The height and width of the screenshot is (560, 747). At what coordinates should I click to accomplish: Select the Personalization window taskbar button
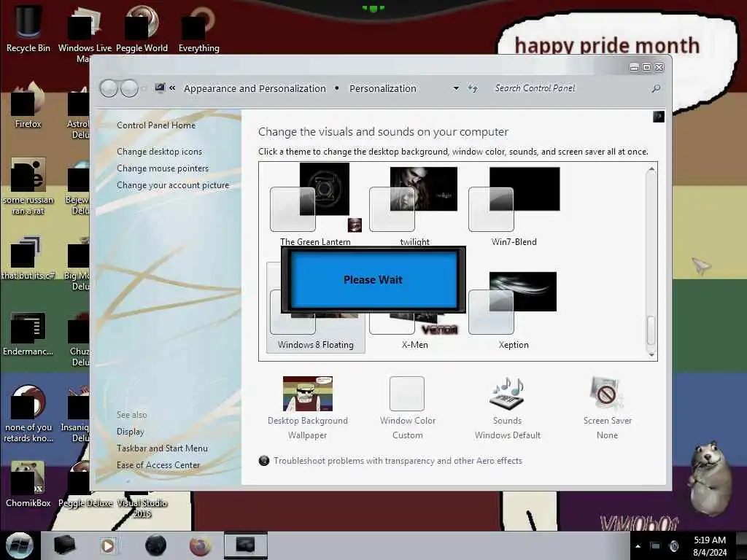[245, 545]
